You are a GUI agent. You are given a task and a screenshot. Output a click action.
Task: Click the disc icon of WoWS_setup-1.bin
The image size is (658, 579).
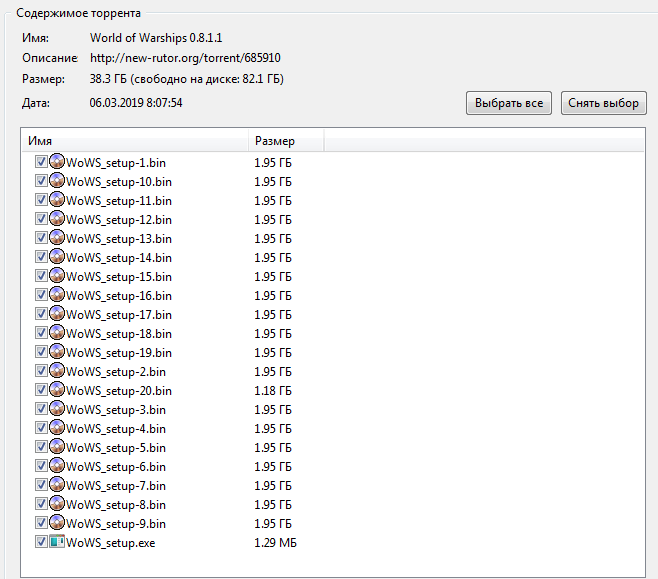[x=57, y=162]
